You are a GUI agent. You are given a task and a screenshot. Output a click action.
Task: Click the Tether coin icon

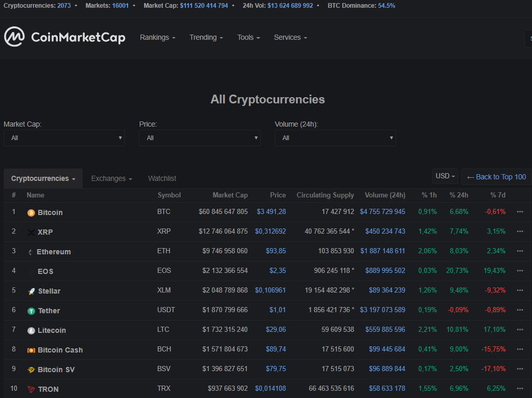pos(30,311)
